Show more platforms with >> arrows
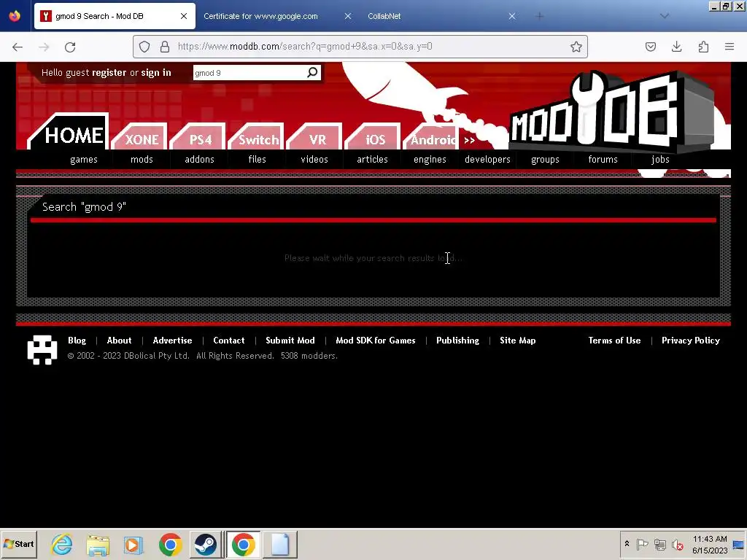The width and height of the screenshot is (747, 560). (x=469, y=140)
